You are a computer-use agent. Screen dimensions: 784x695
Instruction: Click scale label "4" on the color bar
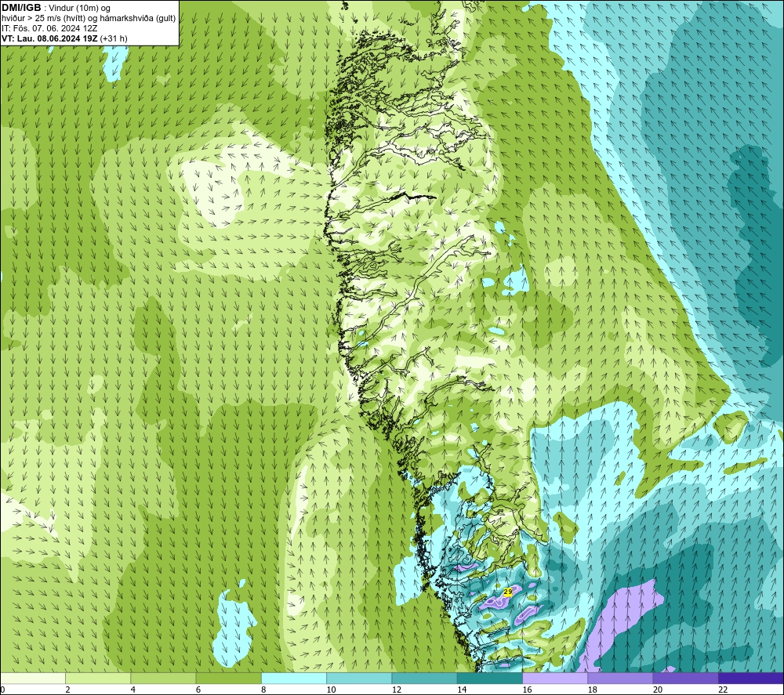tap(133, 690)
